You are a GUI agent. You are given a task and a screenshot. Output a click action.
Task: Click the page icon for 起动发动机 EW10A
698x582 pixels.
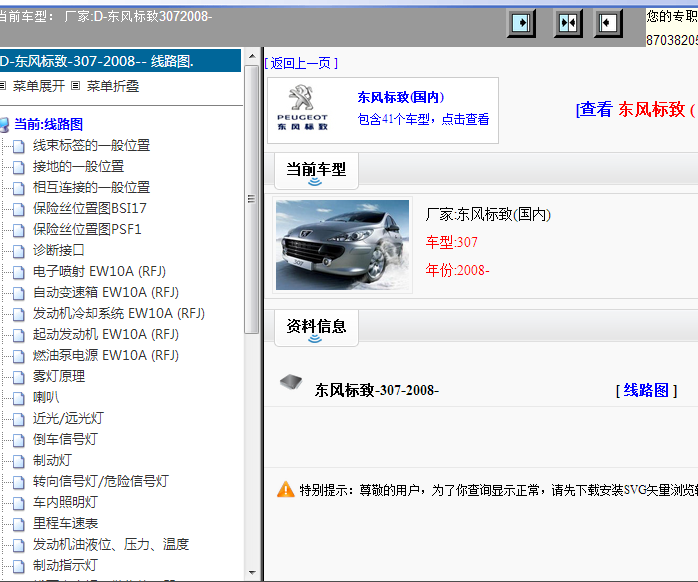pyautogui.click(x=18, y=335)
